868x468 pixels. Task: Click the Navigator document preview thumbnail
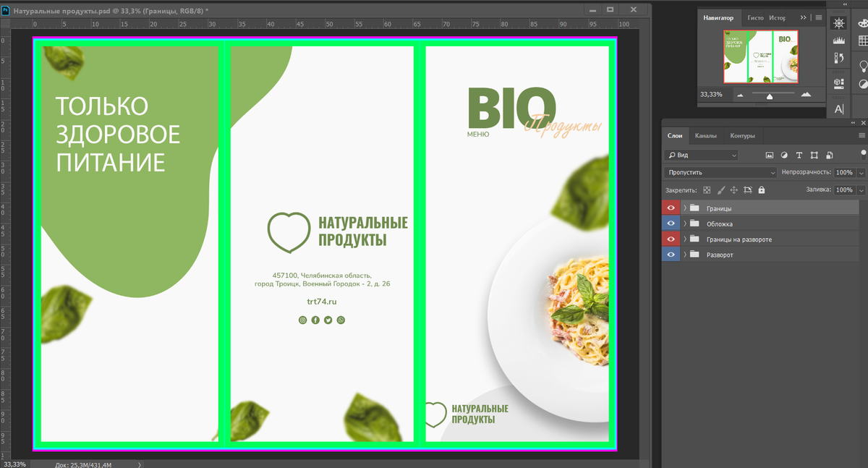click(760, 56)
